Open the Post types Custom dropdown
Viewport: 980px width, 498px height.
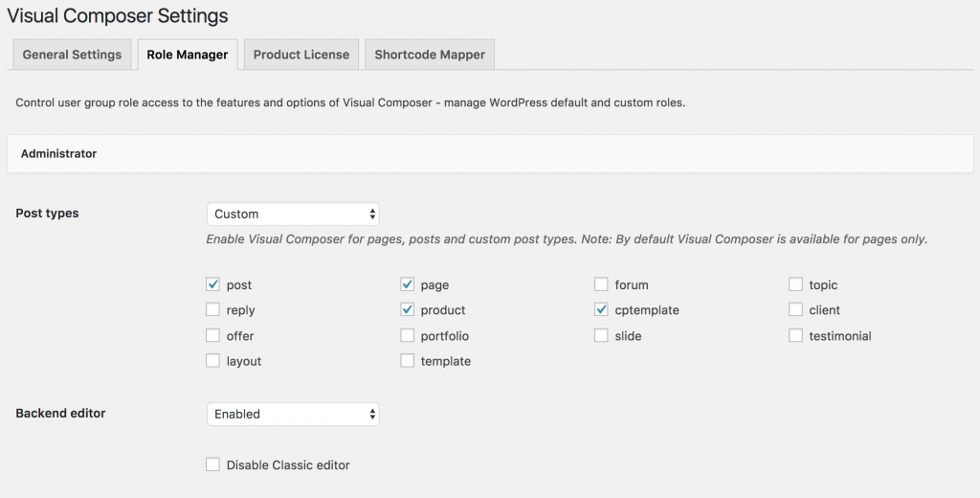[x=293, y=214]
